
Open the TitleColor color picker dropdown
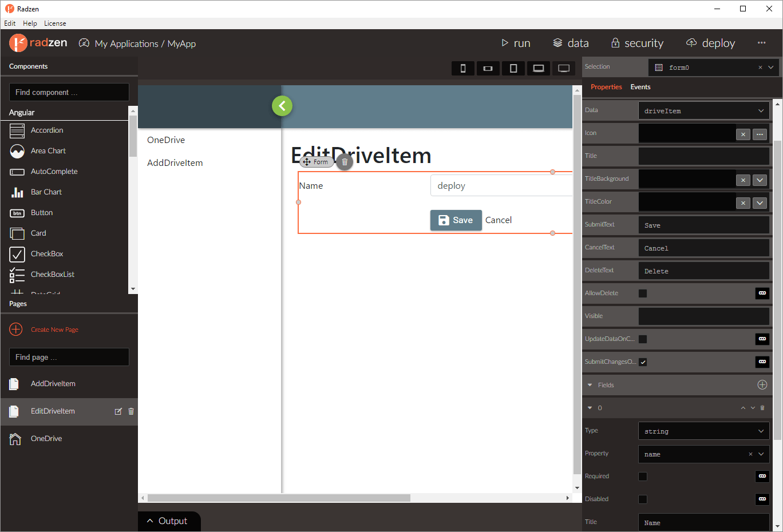click(760, 203)
